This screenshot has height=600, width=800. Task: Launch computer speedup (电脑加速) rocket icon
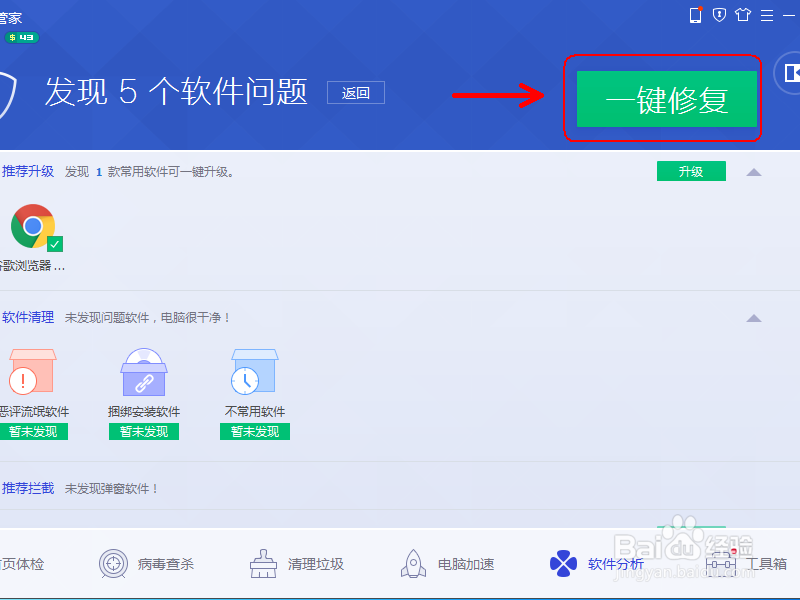click(413, 563)
